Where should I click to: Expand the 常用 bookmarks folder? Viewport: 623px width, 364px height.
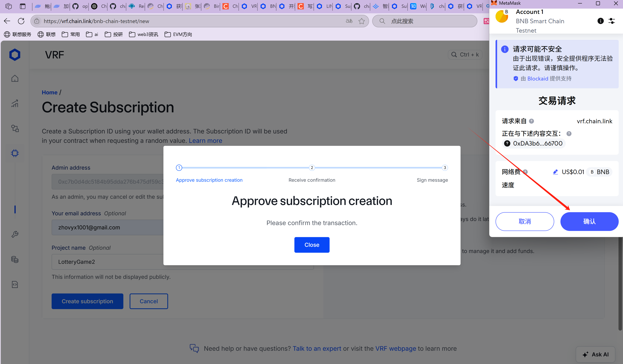coord(71,34)
